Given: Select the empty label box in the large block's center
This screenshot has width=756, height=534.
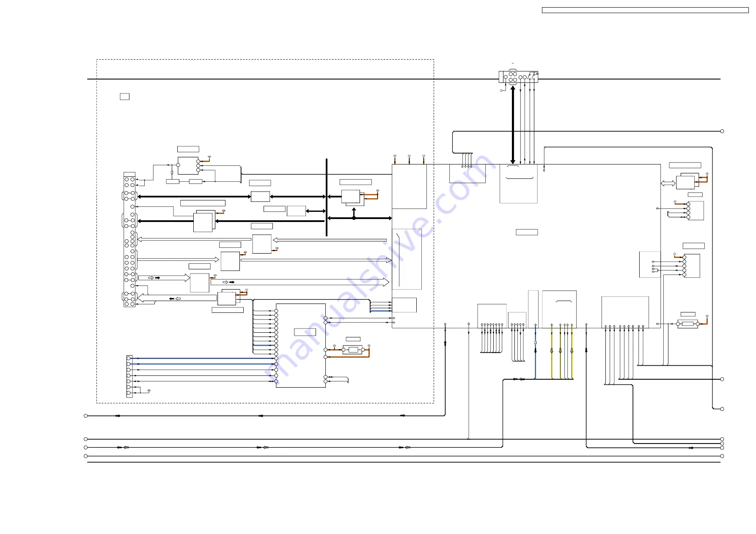Looking at the screenshot, I should (x=527, y=232).
